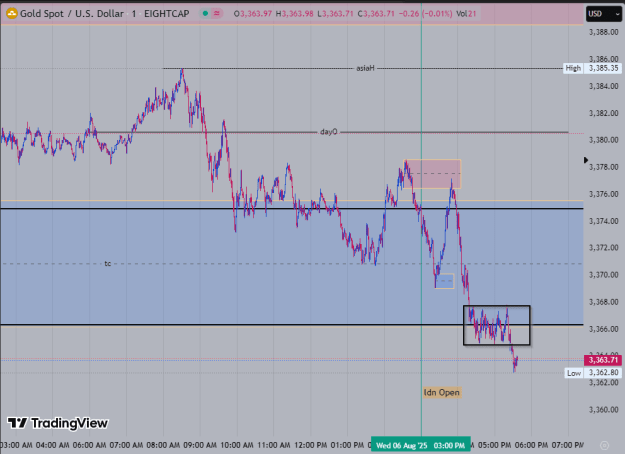The width and height of the screenshot is (625, 454).
Task: Click the 3,366.00 price scale label
Action: (x=603, y=329)
